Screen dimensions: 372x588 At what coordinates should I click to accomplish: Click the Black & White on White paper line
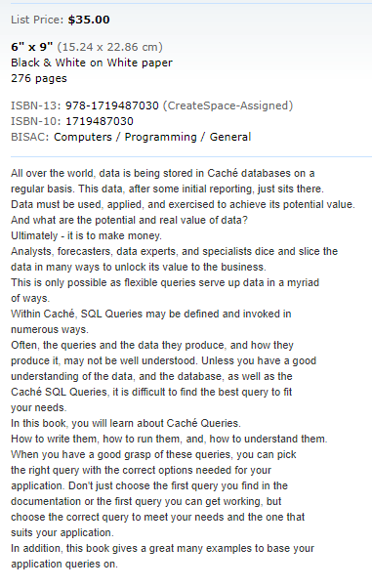(x=92, y=63)
